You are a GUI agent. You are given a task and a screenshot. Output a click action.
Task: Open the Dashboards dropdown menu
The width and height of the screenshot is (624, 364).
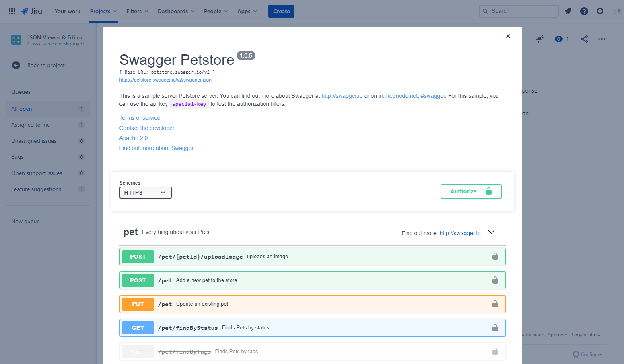pos(176,11)
